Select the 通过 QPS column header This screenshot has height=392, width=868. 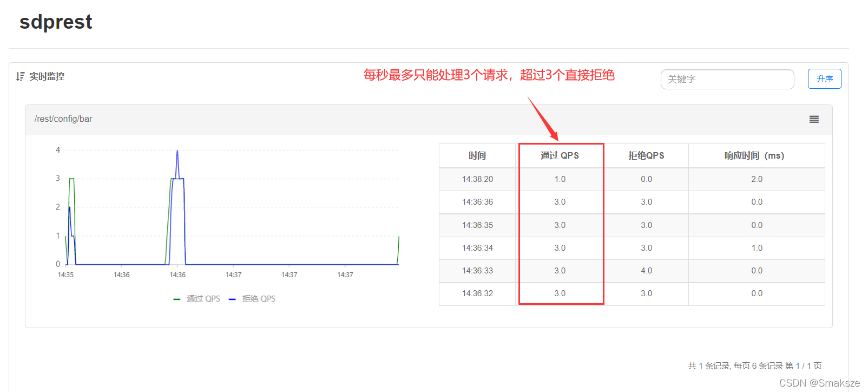pyautogui.click(x=560, y=156)
